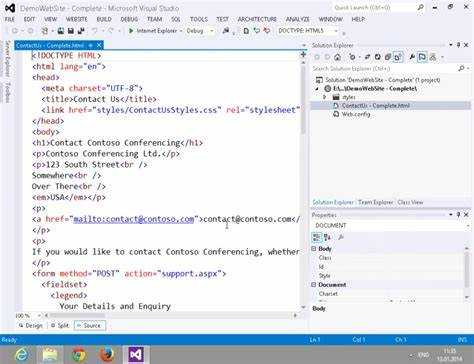
Task: Click Home icon in Solution Explorer
Action: tap(337, 57)
